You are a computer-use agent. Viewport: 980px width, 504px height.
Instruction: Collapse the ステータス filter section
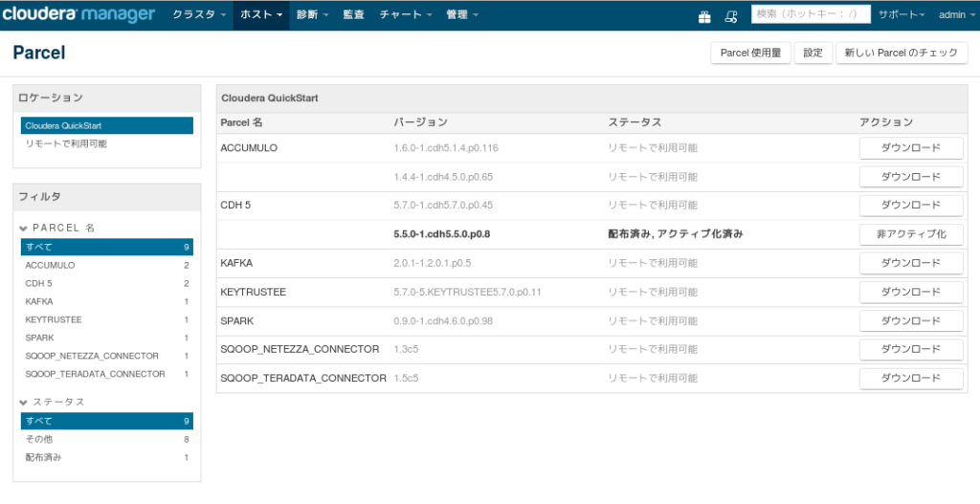tap(53, 402)
